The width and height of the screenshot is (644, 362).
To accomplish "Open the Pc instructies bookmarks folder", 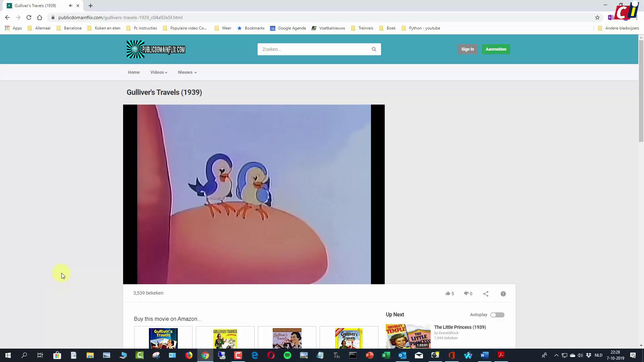I will coord(142,28).
